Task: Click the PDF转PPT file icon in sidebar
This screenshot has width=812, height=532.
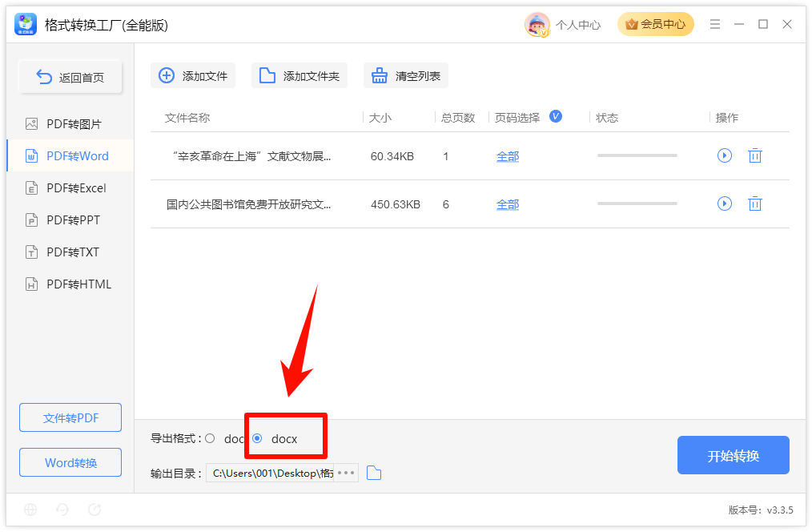Action: coord(31,220)
